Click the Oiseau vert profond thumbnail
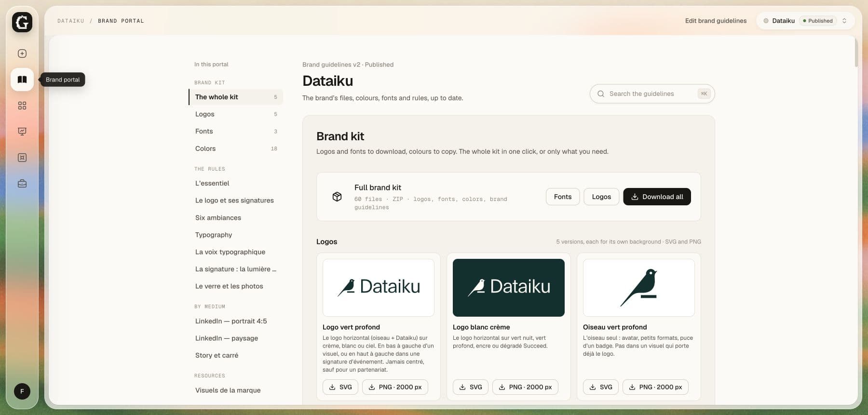The width and height of the screenshot is (868, 415). [x=639, y=288]
